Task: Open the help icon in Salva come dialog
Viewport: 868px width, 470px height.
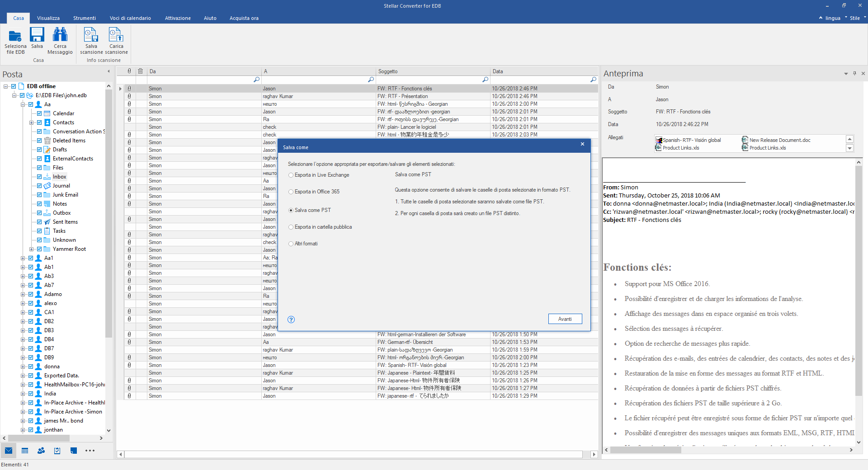Action: tap(291, 320)
